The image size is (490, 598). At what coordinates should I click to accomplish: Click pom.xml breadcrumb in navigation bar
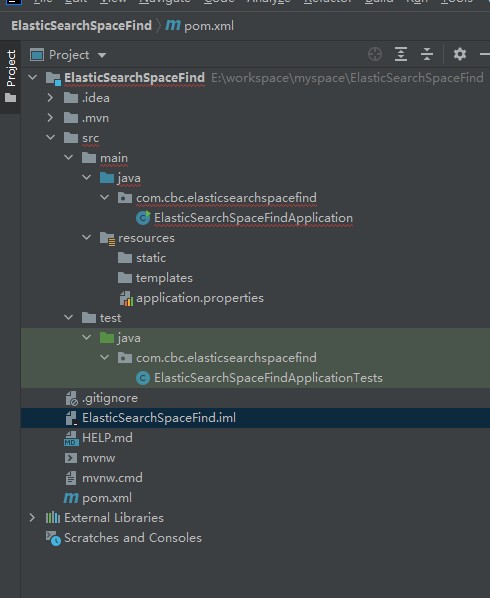tap(200, 26)
